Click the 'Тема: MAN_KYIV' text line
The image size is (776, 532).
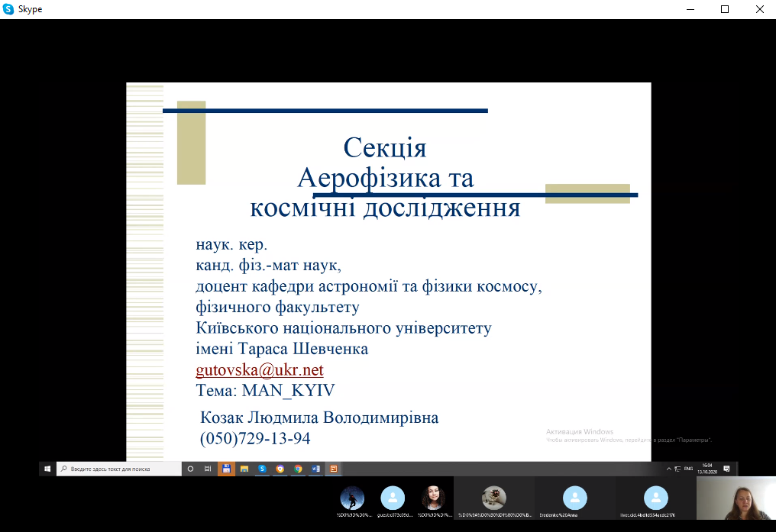(x=265, y=391)
